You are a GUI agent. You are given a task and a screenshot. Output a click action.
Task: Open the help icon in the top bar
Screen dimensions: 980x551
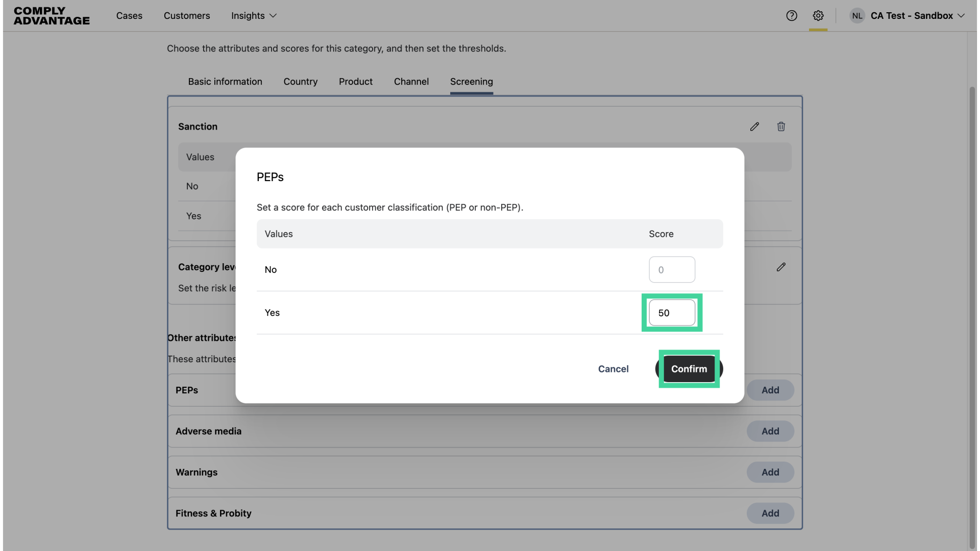click(792, 15)
